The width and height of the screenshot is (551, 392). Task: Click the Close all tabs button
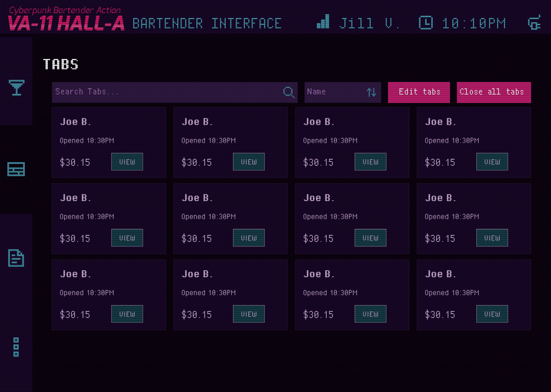(494, 92)
